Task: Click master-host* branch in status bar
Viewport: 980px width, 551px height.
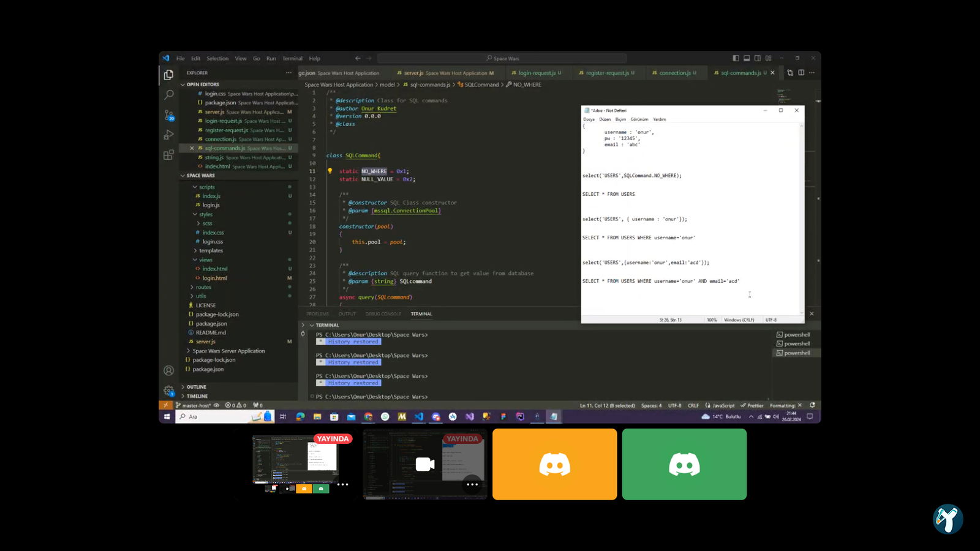Action: (x=194, y=405)
